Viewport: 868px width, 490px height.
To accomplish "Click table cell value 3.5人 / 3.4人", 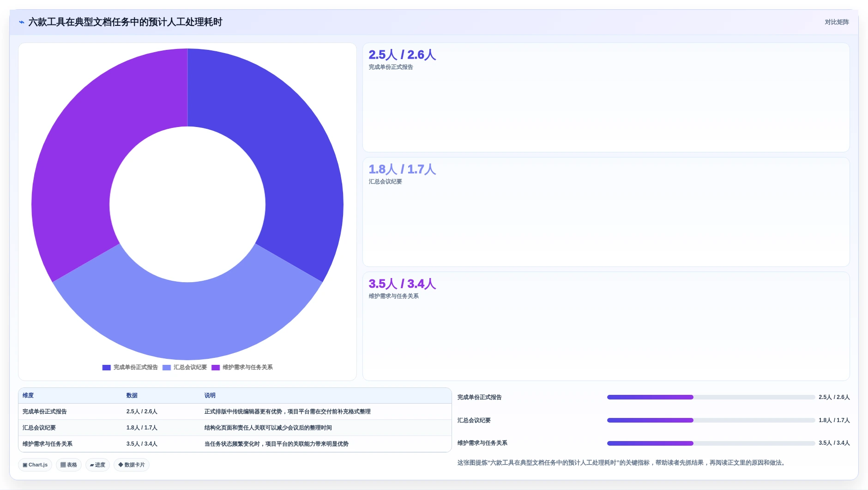I will tap(142, 444).
